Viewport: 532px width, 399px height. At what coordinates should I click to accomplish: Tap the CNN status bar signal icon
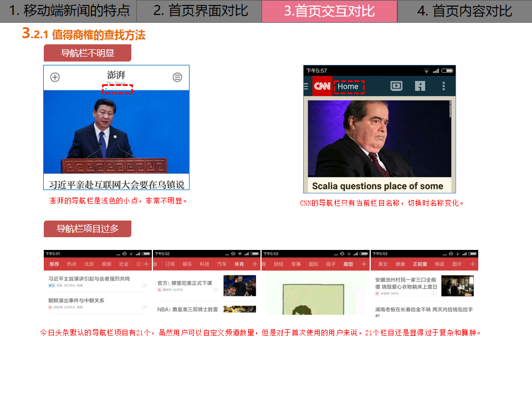(x=436, y=71)
